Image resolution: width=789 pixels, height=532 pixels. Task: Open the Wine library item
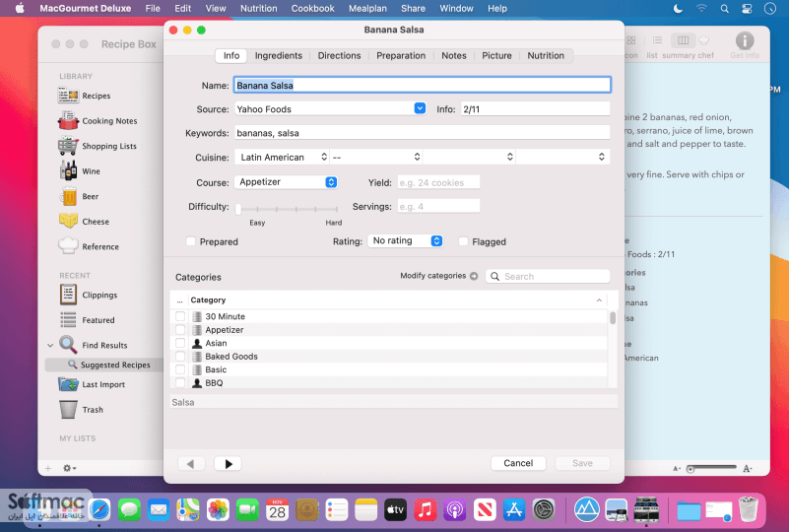click(x=80, y=171)
